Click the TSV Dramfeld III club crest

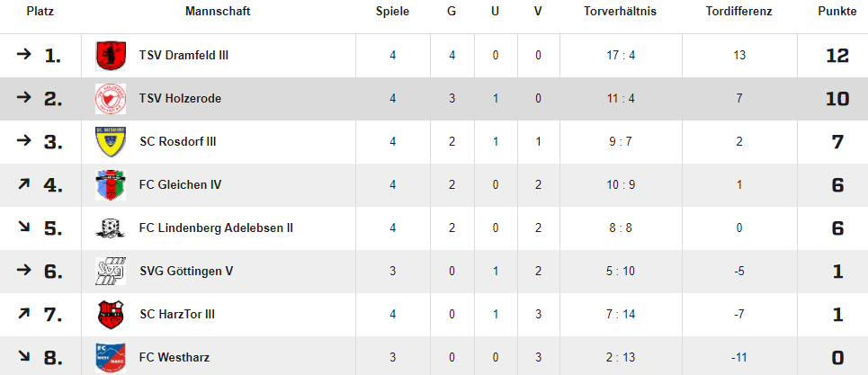pos(111,56)
